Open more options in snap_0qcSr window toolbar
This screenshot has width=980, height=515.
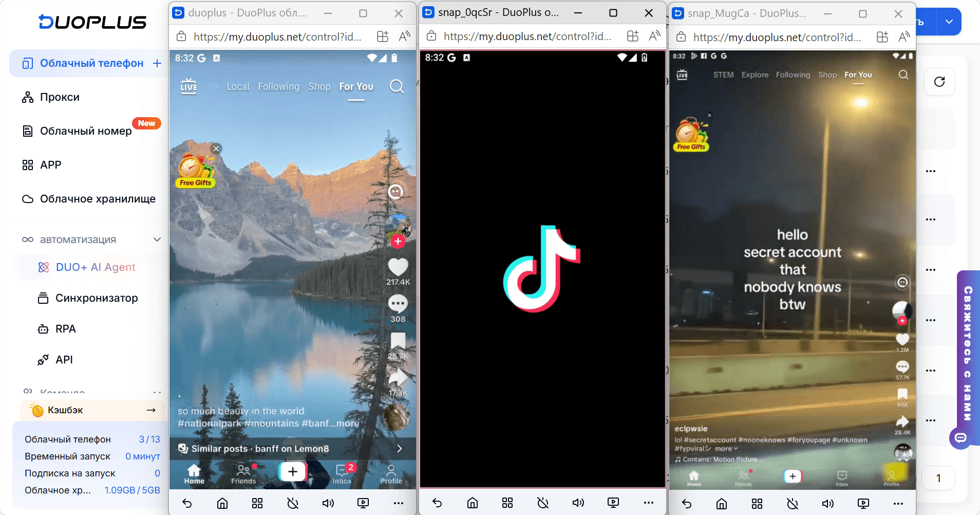[x=648, y=503]
